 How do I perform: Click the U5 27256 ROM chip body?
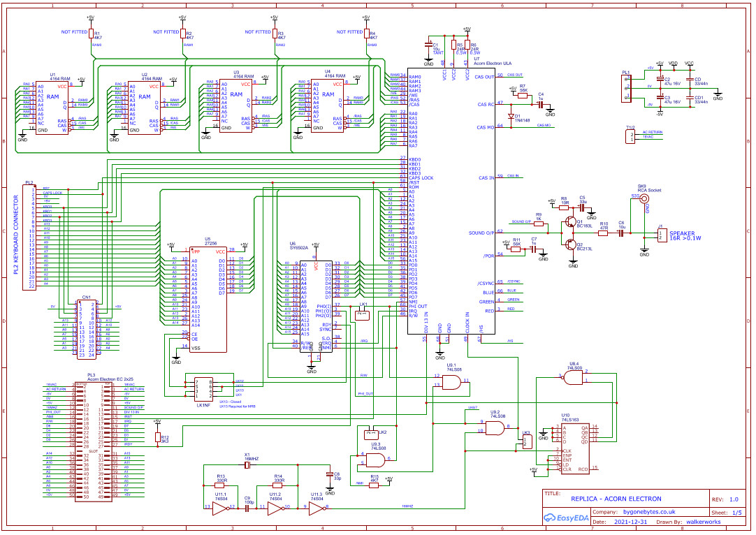pos(208,300)
